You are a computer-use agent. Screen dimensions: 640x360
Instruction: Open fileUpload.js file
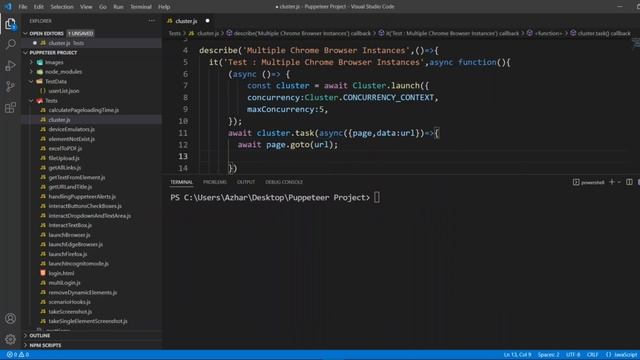pyautogui.click(x=64, y=158)
